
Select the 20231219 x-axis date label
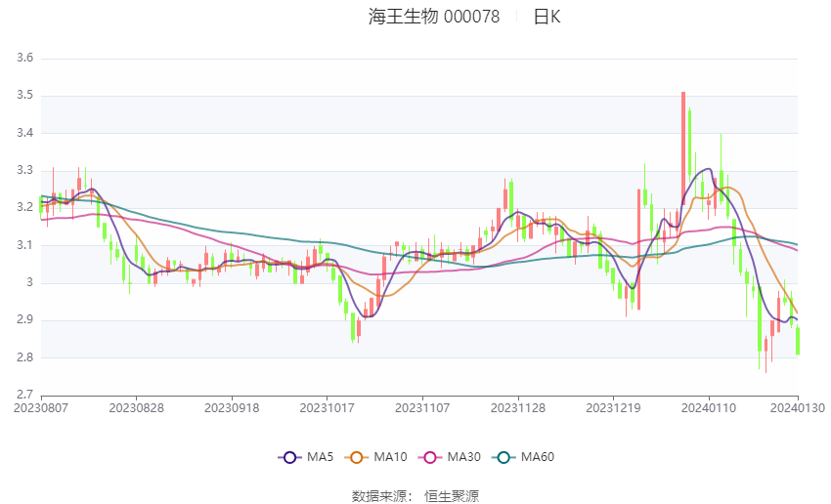click(613, 408)
